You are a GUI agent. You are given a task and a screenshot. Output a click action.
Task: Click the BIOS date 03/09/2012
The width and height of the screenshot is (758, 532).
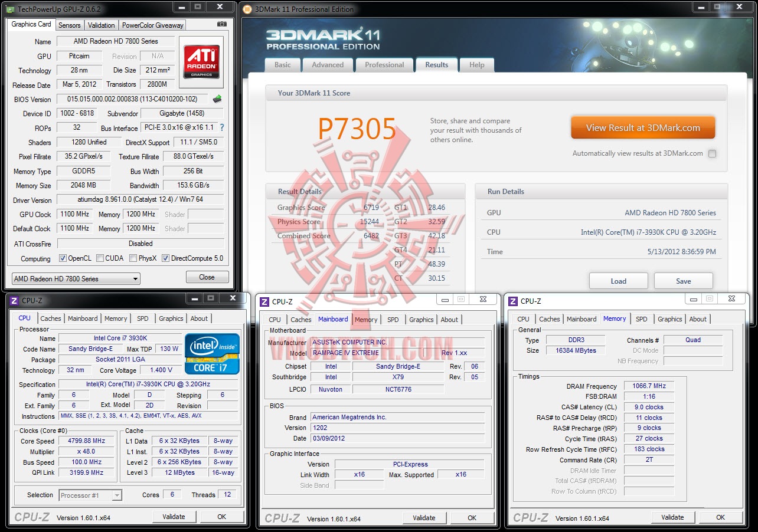click(x=329, y=438)
